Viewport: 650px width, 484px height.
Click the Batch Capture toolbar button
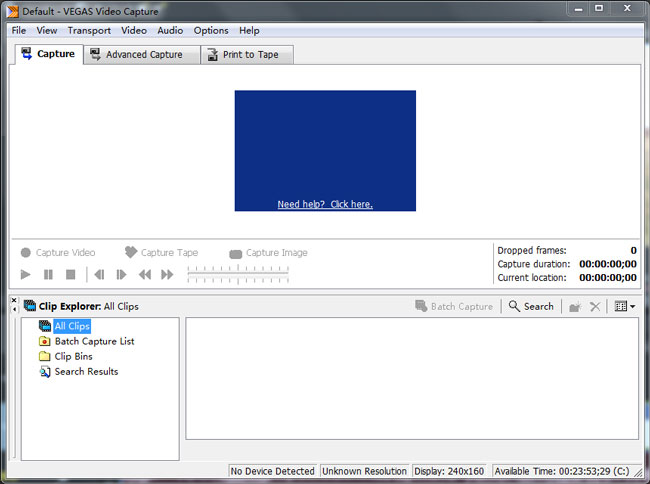point(454,306)
